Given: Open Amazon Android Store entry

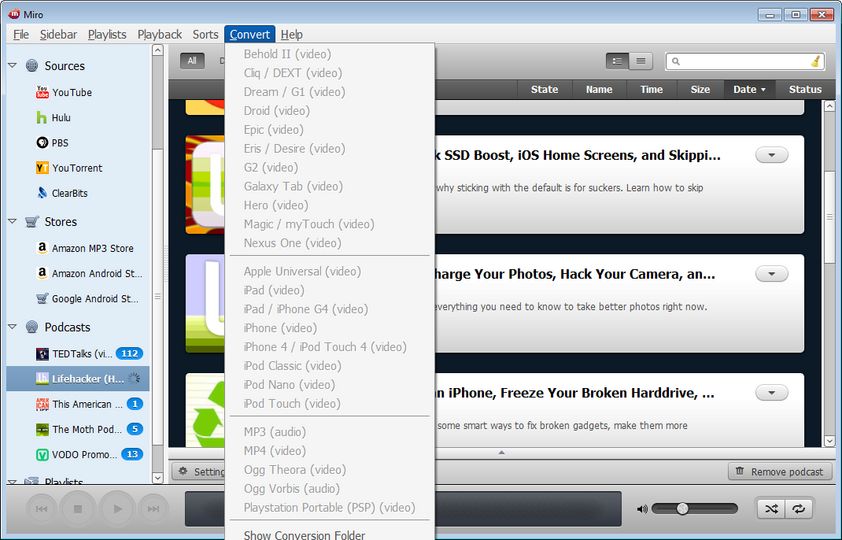Looking at the screenshot, I should coord(89,273).
